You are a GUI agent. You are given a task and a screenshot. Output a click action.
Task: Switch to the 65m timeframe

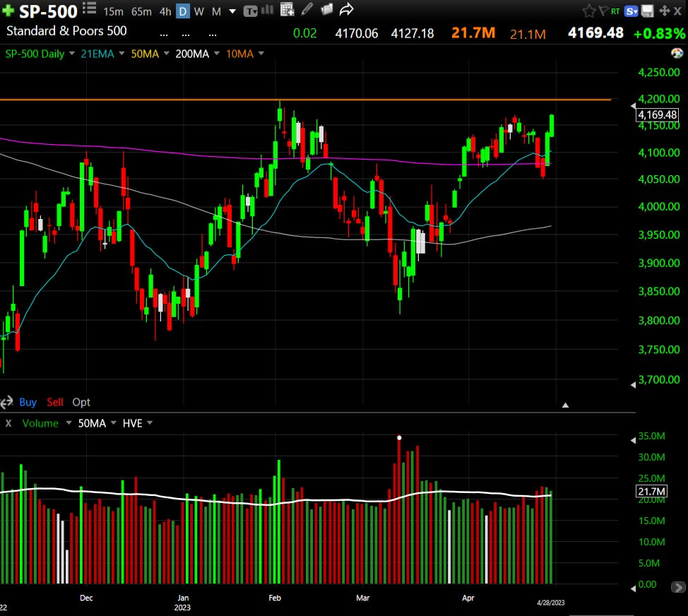click(141, 12)
